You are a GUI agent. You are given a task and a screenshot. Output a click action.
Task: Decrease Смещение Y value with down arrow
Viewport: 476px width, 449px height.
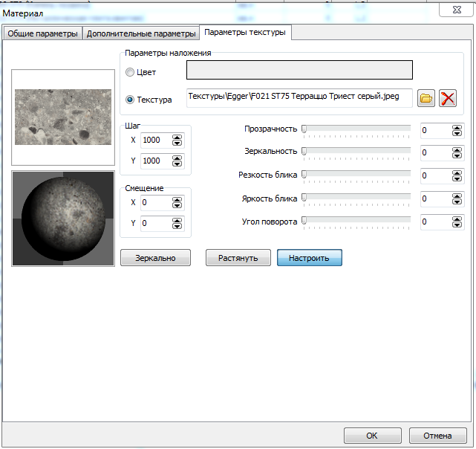[x=177, y=226]
